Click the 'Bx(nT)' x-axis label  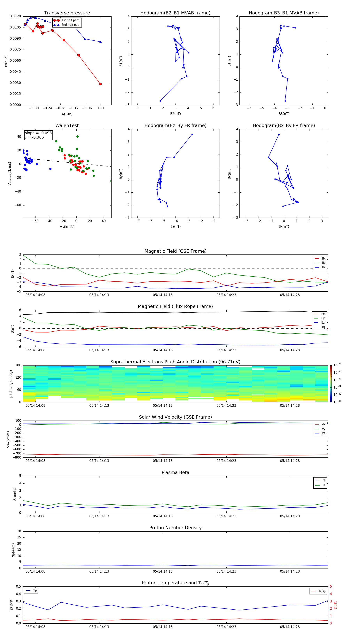click(284, 227)
